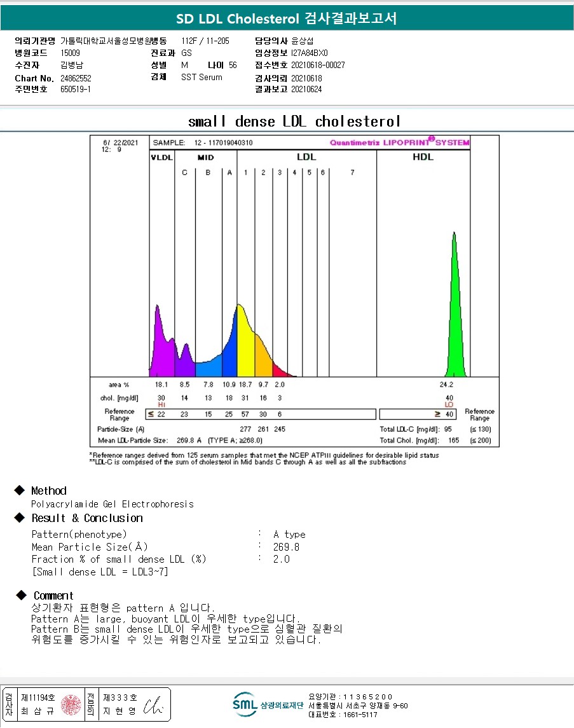Select area % value "9.7"
Image resolution: width=574 pixels, height=728 pixels.
(x=263, y=385)
